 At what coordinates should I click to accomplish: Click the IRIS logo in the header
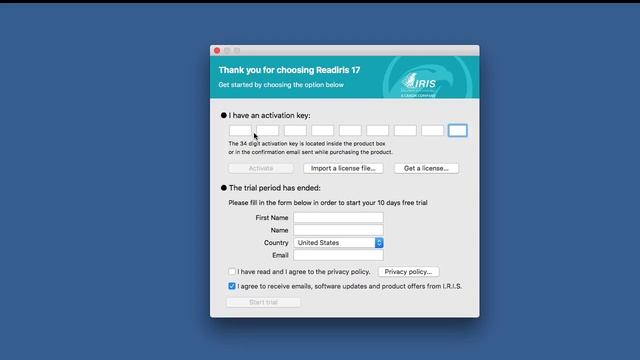pyautogui.click(x=419, y=84)
